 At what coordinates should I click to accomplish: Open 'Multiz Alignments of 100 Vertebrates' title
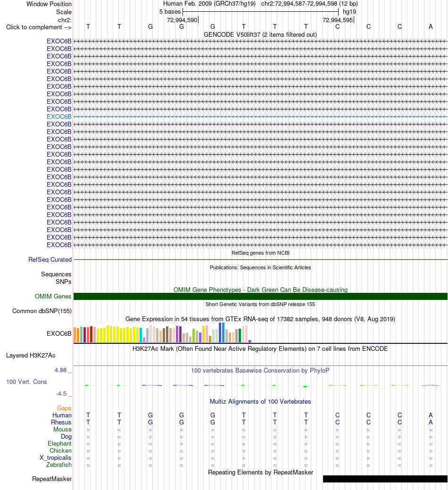pyautogui.click(x=260, y=401)
